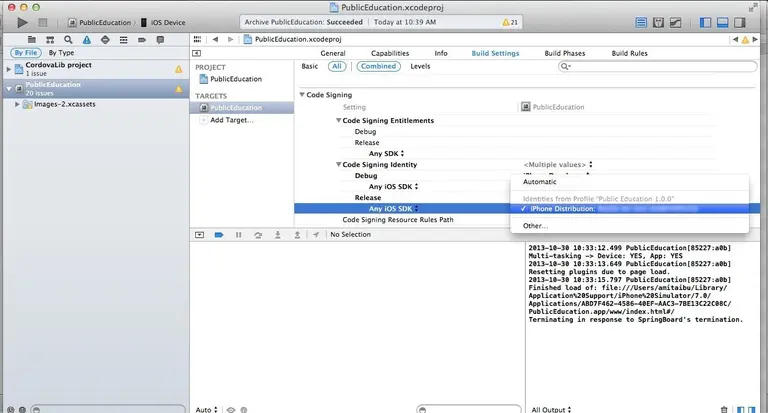The image size is (768, 413).
Task: Click the Quick Look eye icon
Action: [x=231, y=410]
